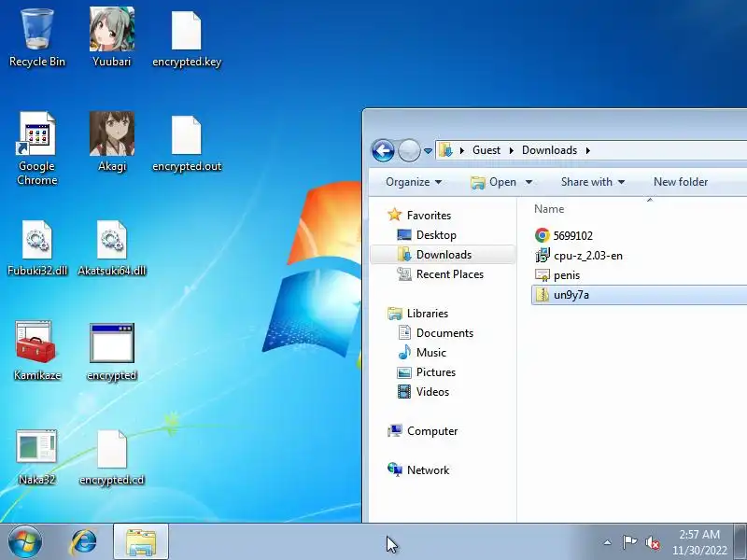The height and width of the screenshot is (560, 747).
Task: Expand the arrow before Guest breadcrumb
Action: coord(462,150)
